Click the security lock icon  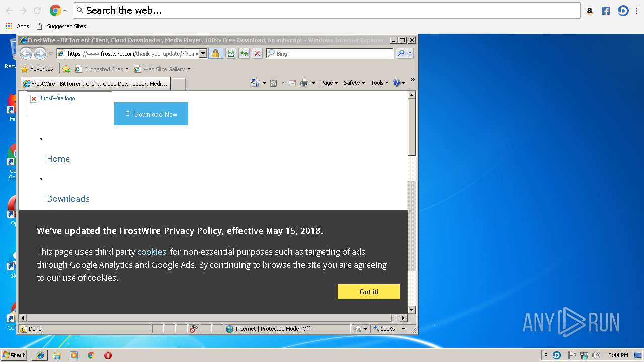coord(215,53)
